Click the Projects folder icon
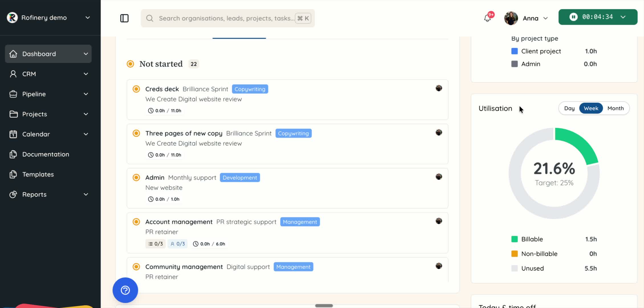Image resolution: width=644 pixels, height=308 pixels. point(13,114)
